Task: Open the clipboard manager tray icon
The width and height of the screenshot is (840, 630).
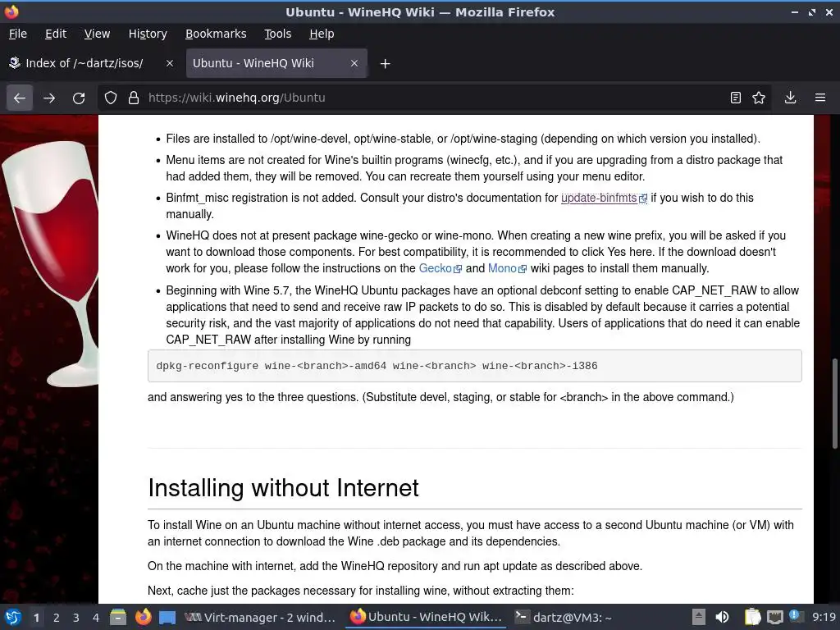Action: (x=753, y=617)
